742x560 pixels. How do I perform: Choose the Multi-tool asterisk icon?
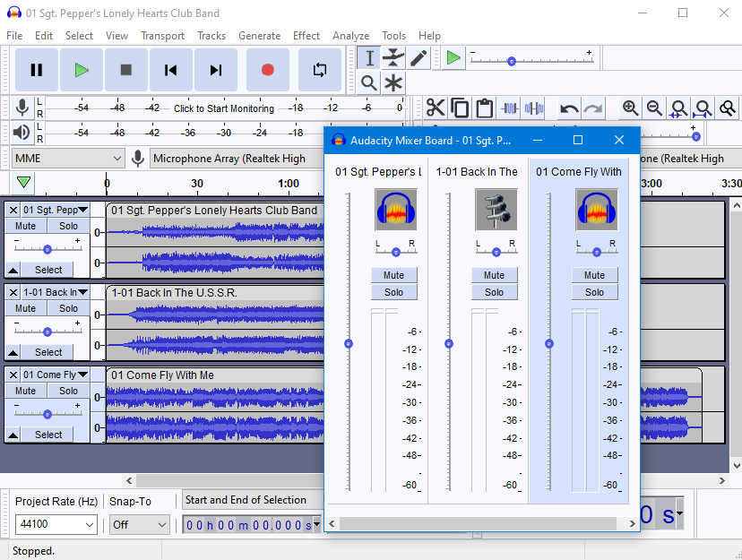[x=393, y=82]
